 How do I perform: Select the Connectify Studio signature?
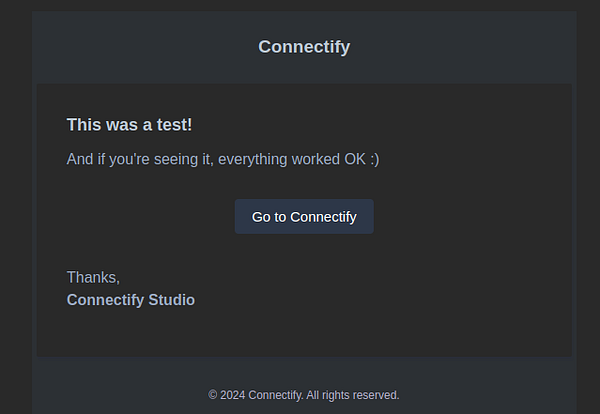click(131, 300)
